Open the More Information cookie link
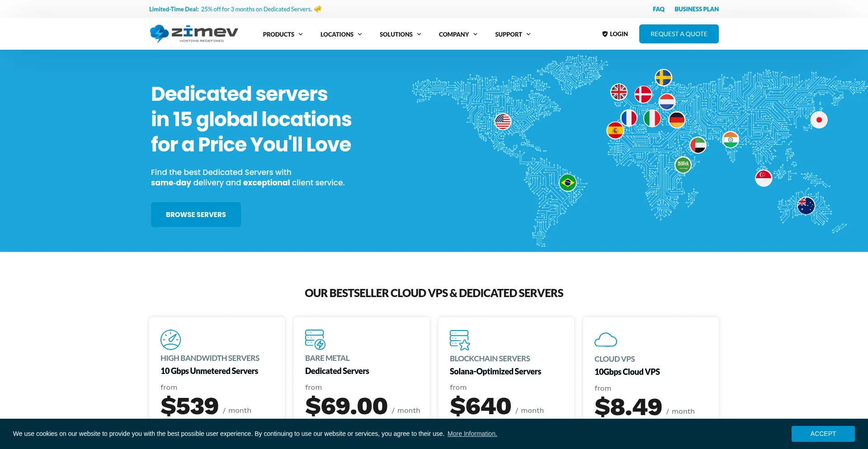 472,433
